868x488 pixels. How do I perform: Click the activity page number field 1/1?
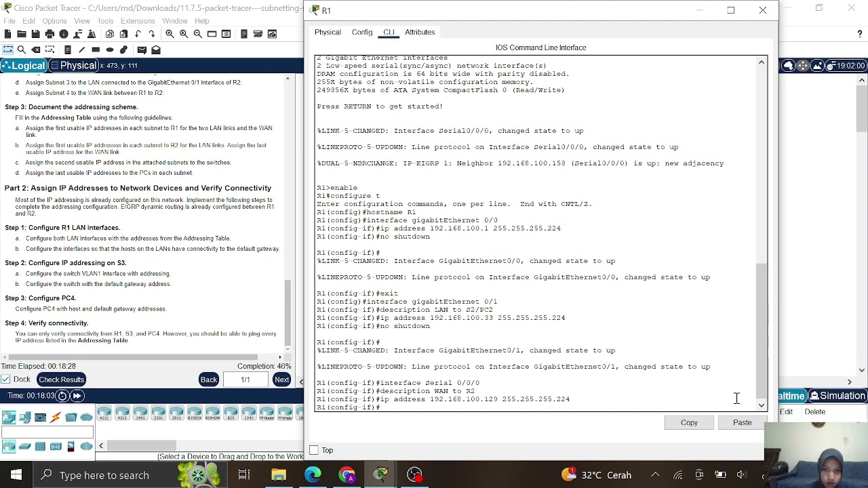click(245, 380)
